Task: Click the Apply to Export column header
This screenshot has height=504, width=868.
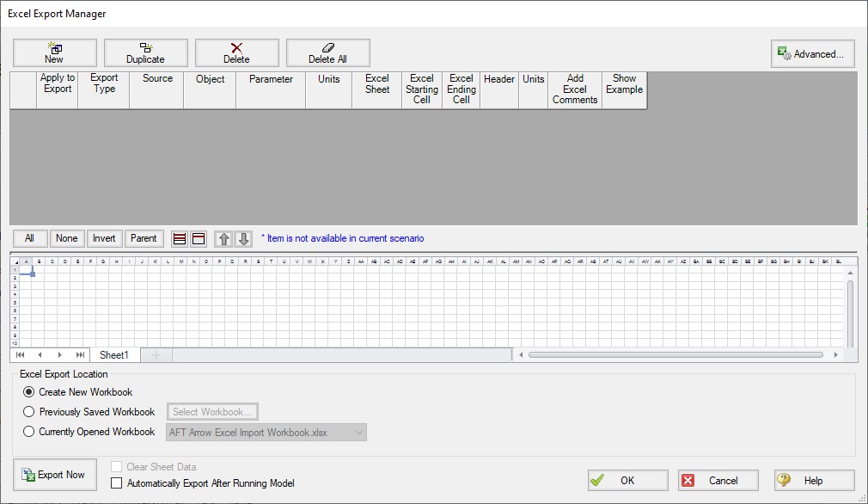Action: tap(58, 89)
